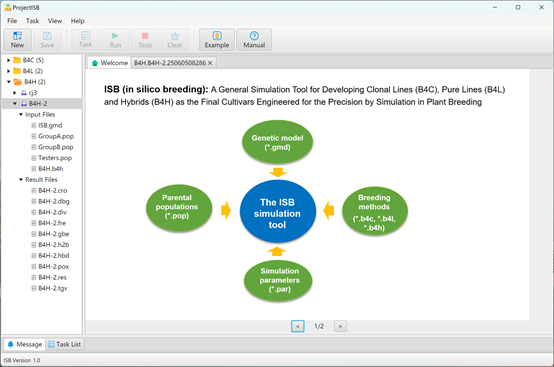Collapse the B4H (2) folder arrow
This screenshot has width=554, height=367.
[8, 82]
